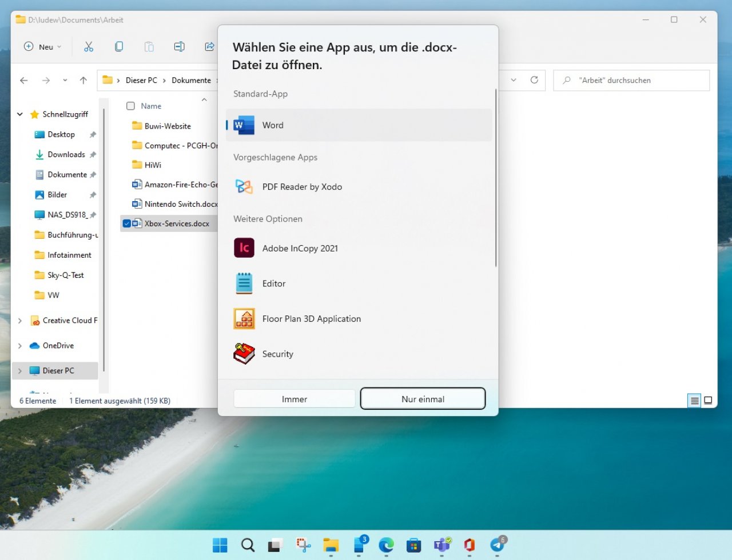Open the Windows Start menu
Screen dimensions: 732x560
(x=220, y=545)
